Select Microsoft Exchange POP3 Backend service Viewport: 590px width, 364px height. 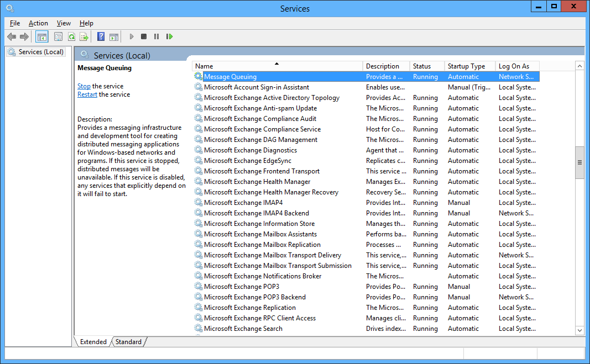coord(367,297)
